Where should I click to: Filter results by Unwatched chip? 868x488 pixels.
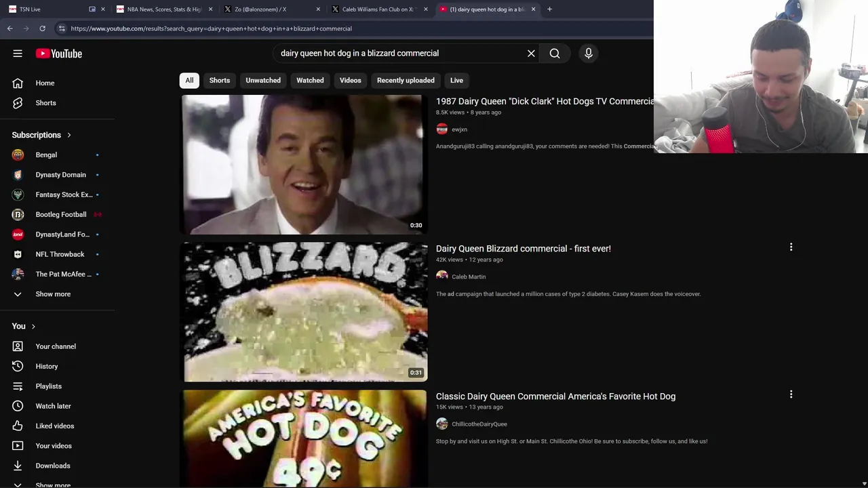click(x=263, y=80)
